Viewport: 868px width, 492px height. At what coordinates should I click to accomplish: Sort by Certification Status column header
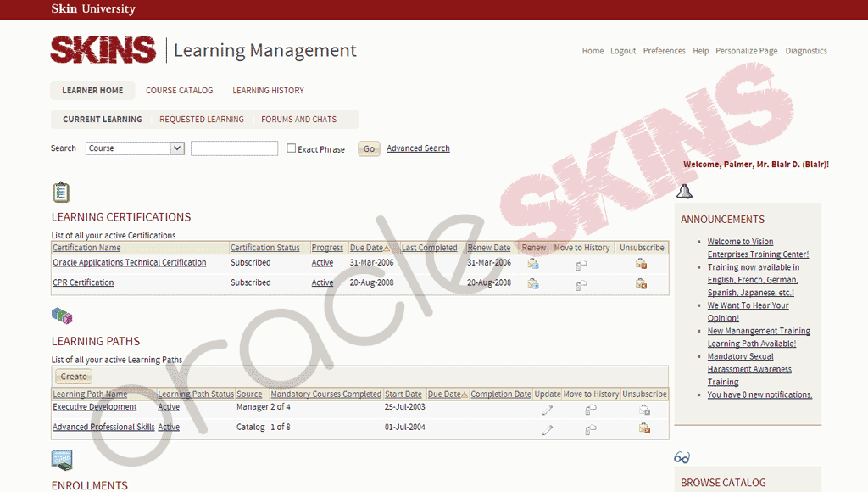(265, 248)
